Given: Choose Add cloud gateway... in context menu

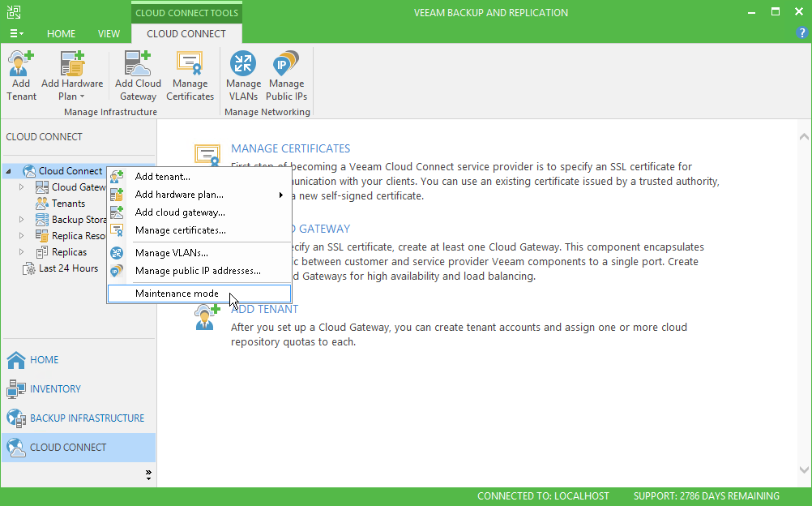Looking at the screenshot, I should [199, 212].
